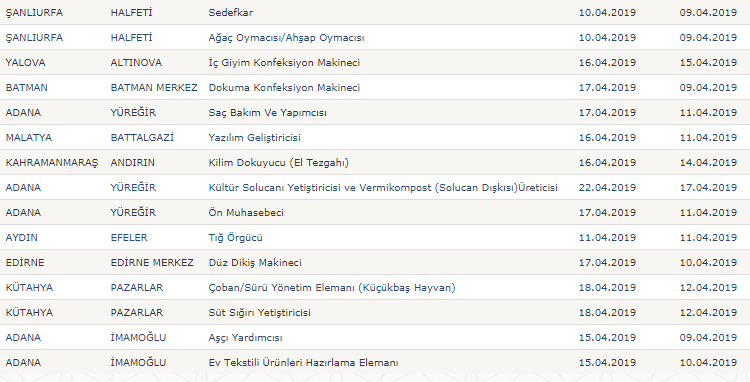This screenshot has height=382, width=750.
Task: Select Ev Tekstili Ürünleri Hazırlama Elemanı
Action: pos(303,362)
